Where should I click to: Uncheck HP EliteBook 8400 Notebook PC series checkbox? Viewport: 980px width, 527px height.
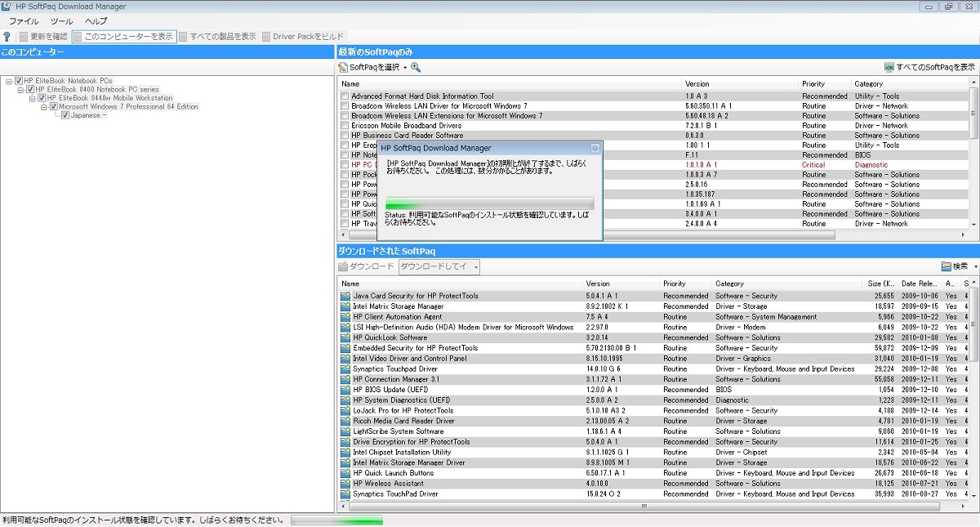[x=30, y=90]
